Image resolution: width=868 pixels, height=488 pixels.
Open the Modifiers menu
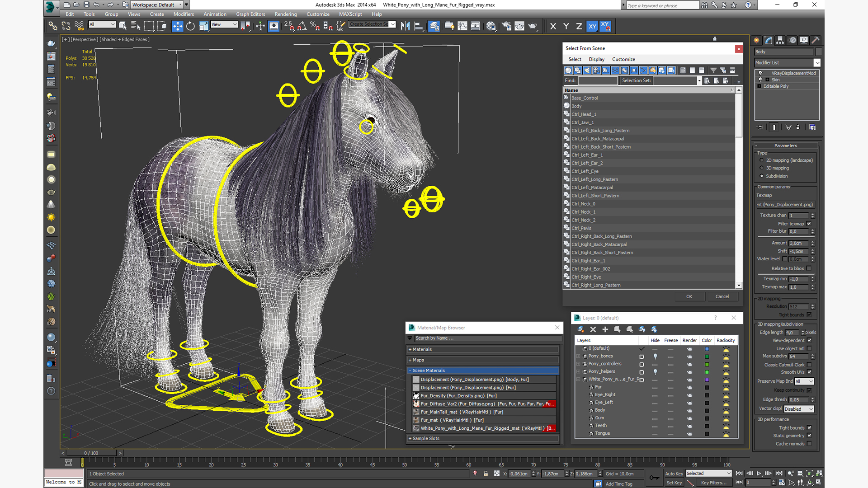pos(184,14)
